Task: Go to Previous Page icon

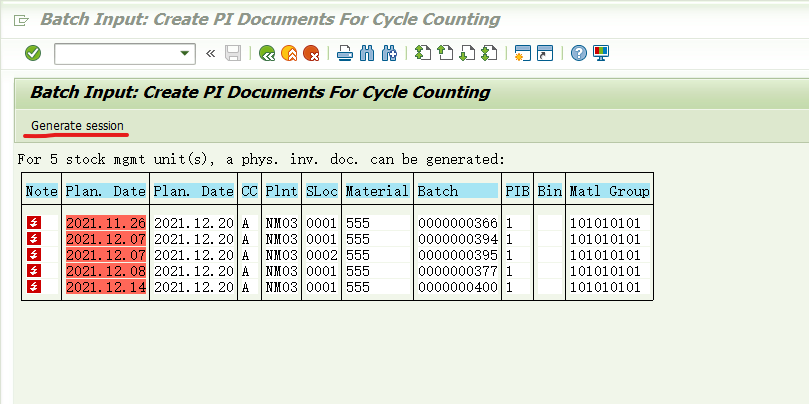Action: (x=445, y=53)
